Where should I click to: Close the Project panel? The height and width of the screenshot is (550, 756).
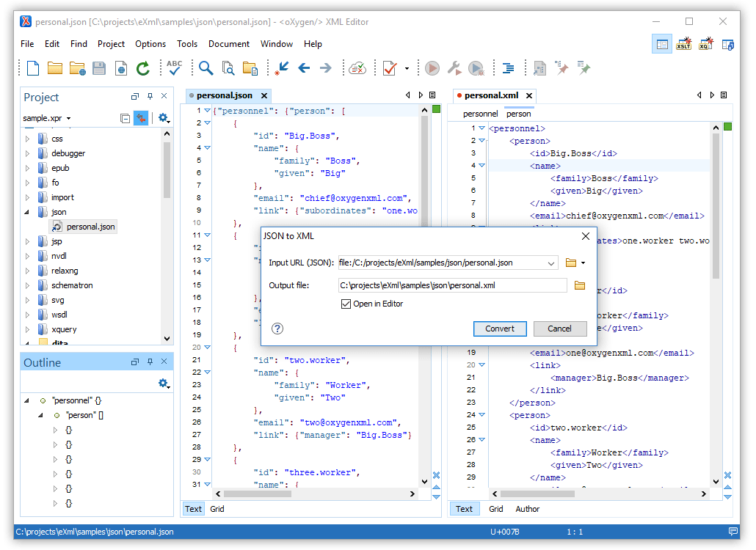click(x=164, y=96)
